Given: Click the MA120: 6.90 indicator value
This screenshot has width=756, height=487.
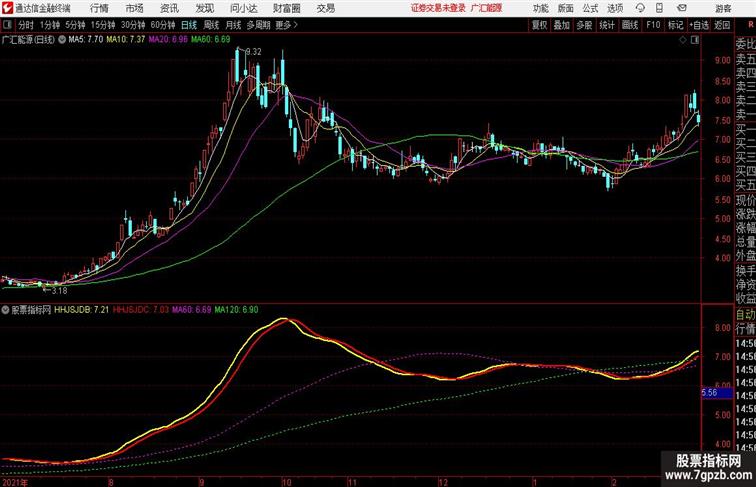Looking at the screenshot, I should click(x=236, y=310).
